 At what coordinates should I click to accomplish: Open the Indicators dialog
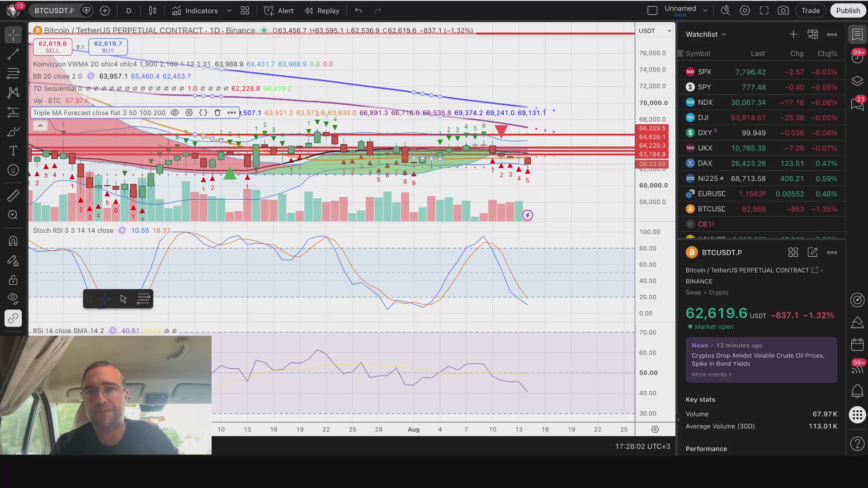(x=195, y=11)
